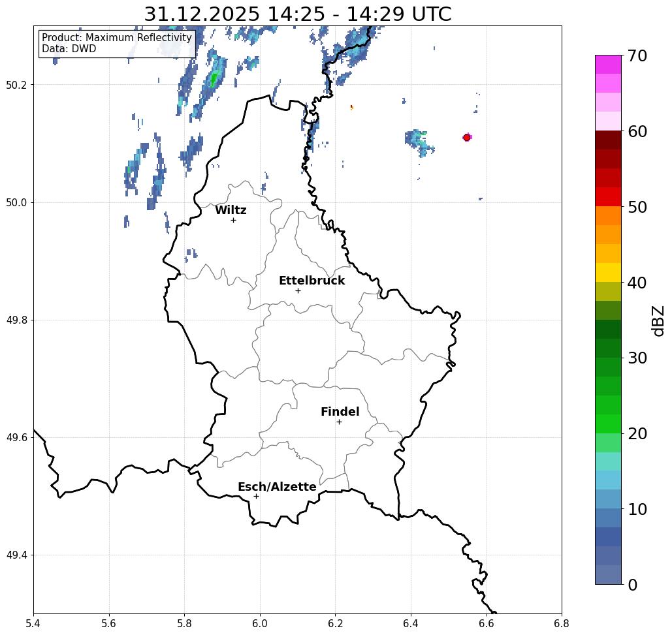Click the Esch/Alzette city label
The width and height of the screenshot is (672, 635).
[x=278, y=487]
